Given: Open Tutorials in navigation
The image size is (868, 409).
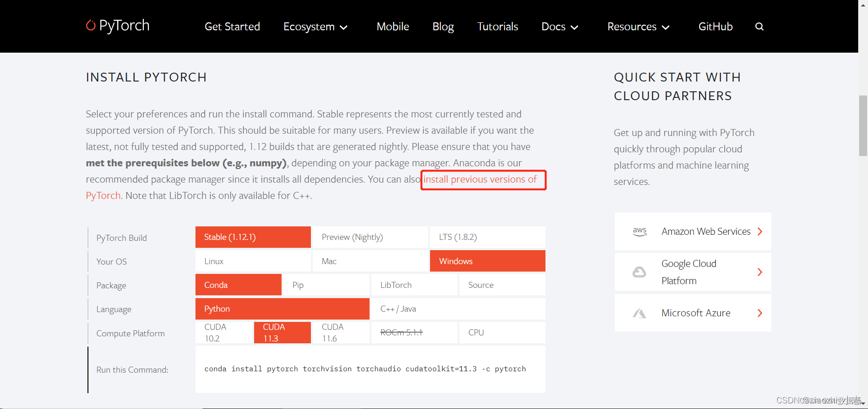Looking at the screenshot, I should pyautogui.click(x=498, y=27).
